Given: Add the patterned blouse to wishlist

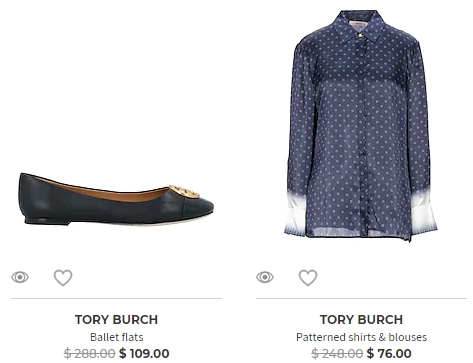Looking at the screenshot, I should tap(308, 277).
